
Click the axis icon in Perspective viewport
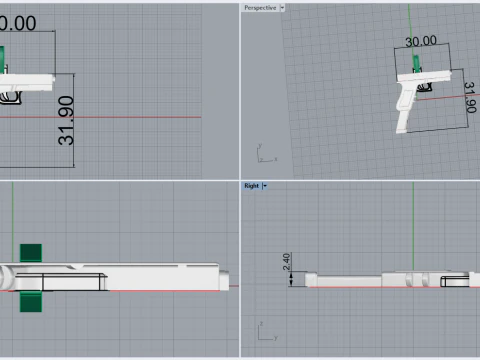267,153
